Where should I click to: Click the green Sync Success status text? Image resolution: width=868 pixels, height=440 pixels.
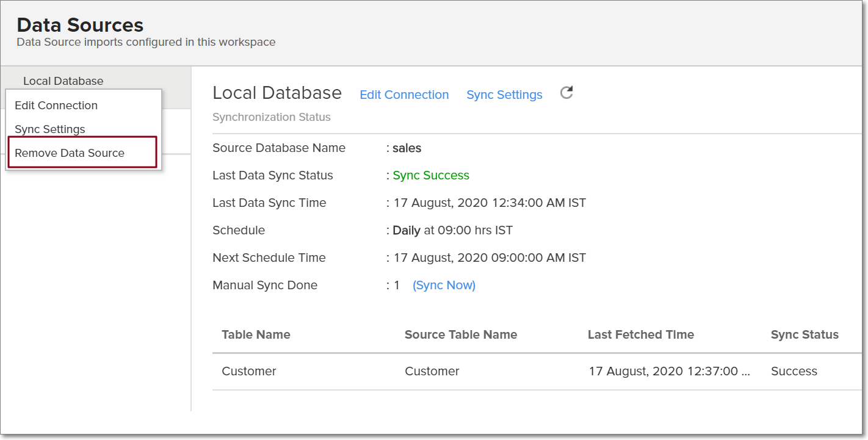tap(431, 176)
